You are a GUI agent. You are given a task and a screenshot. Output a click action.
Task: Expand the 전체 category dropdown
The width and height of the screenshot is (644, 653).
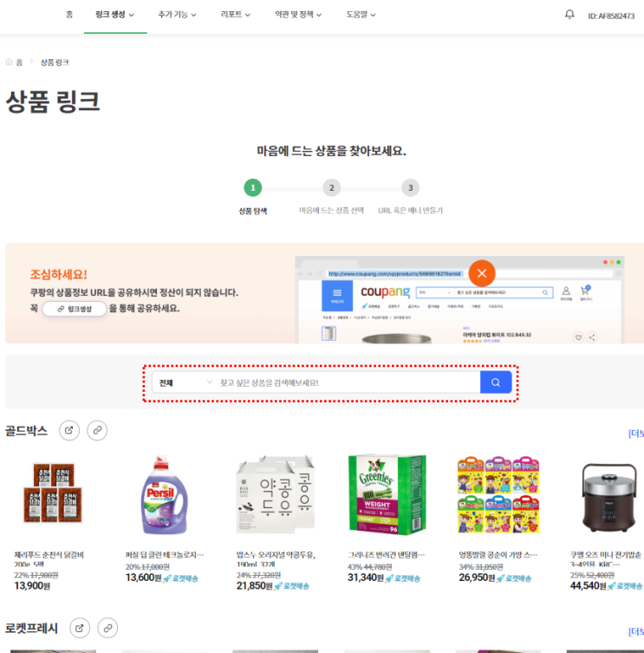click(x=185, y=382)
